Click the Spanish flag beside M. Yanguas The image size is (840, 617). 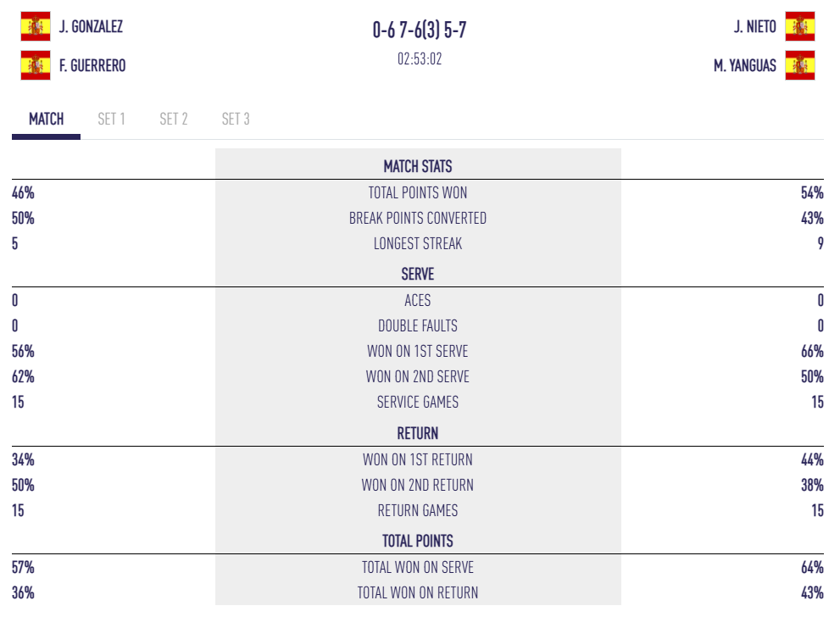coord(800,65)
